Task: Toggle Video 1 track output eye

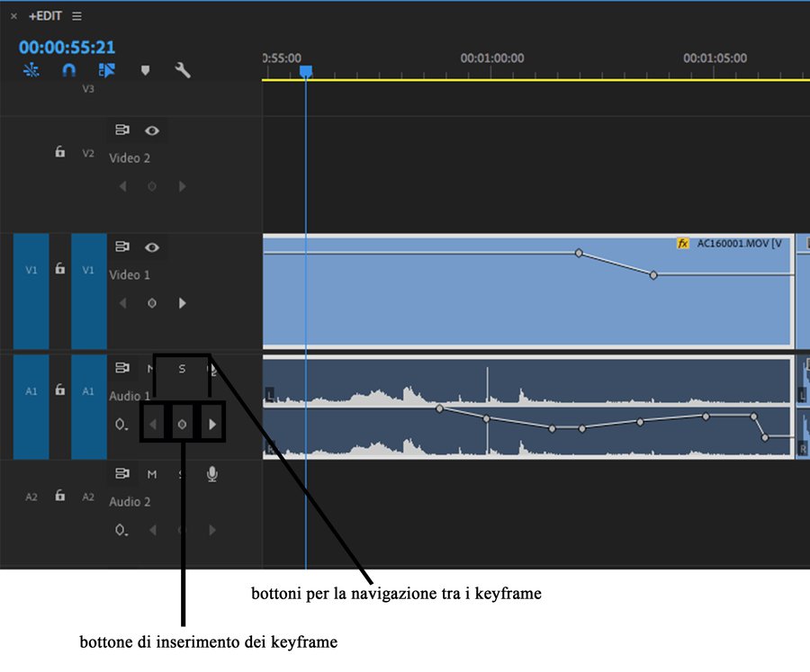Action: (x=153, y=246)
